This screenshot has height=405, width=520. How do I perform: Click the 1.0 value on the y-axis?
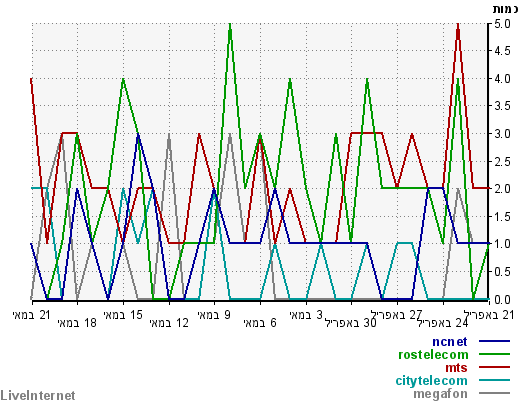point(502,244)
